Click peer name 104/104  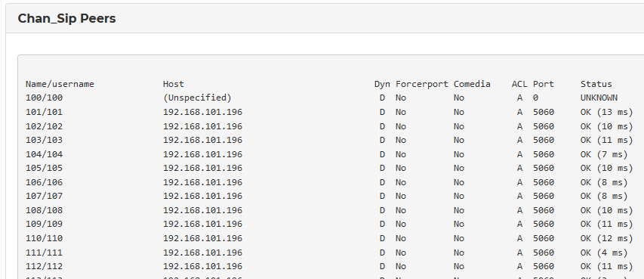click(x=44, y=154)
